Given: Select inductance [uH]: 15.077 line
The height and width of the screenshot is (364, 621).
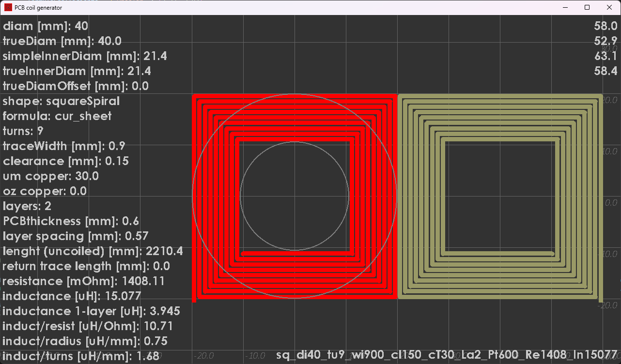Looking at the screenshot, I should pyautogui.click(x=72, y=296).
